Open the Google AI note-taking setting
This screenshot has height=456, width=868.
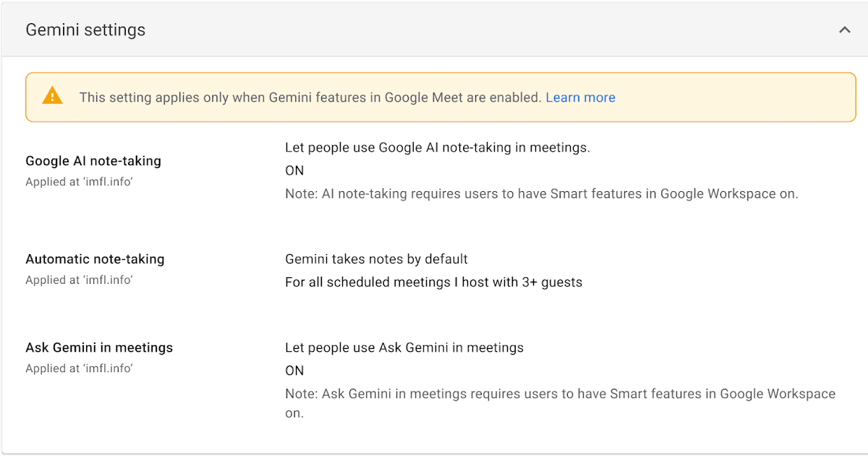[x=93, y=161]
